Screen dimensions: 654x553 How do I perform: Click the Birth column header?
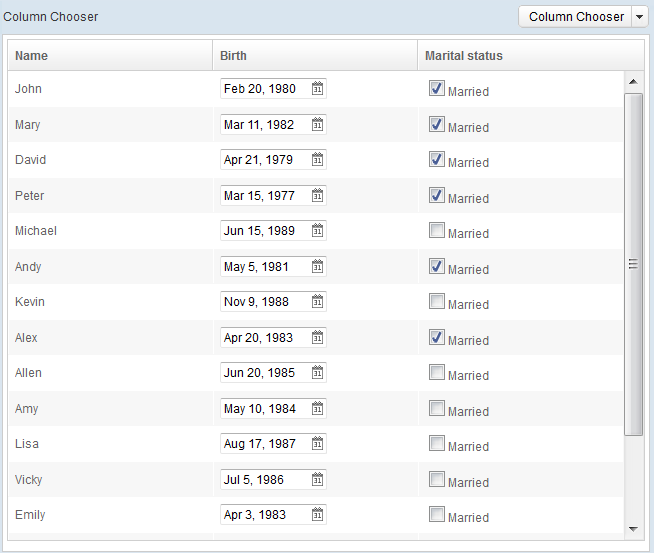[x=315, y=55]
